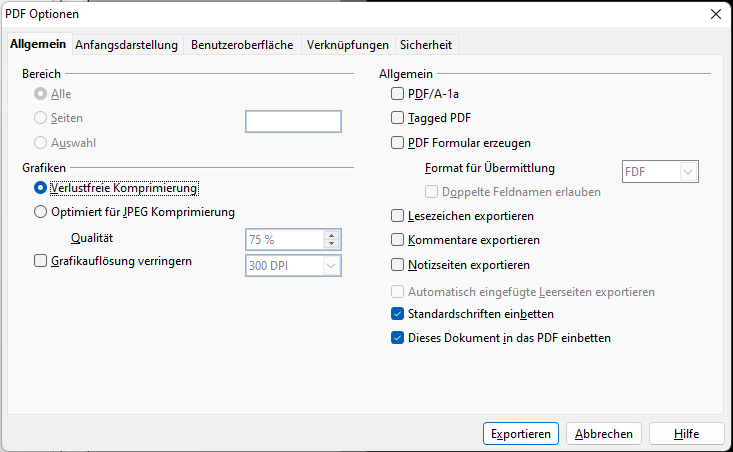Toggle Kommentare exportieren checkbox
Image resolution: width=733 pixels, height=452 pixels.
(x=398, y=240)
